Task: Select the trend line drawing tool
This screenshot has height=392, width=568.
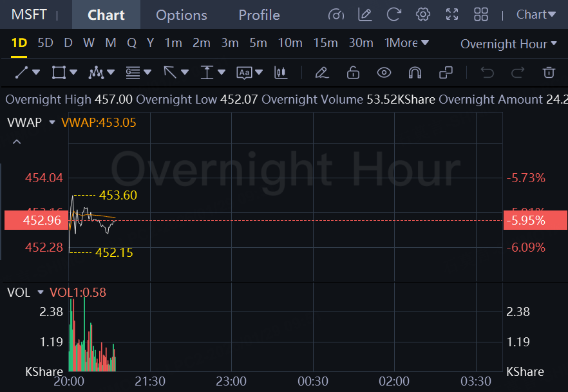Action: (x=22, y=73)
